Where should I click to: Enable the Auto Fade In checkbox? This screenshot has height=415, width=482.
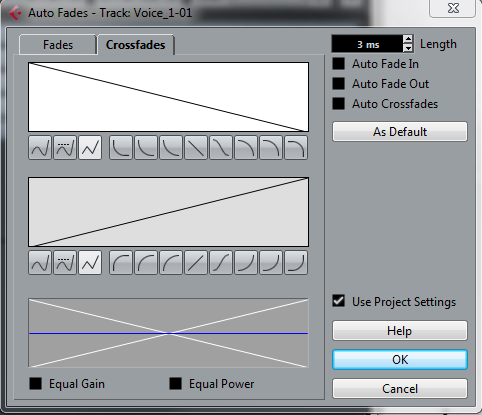click(x=339, y=64)
